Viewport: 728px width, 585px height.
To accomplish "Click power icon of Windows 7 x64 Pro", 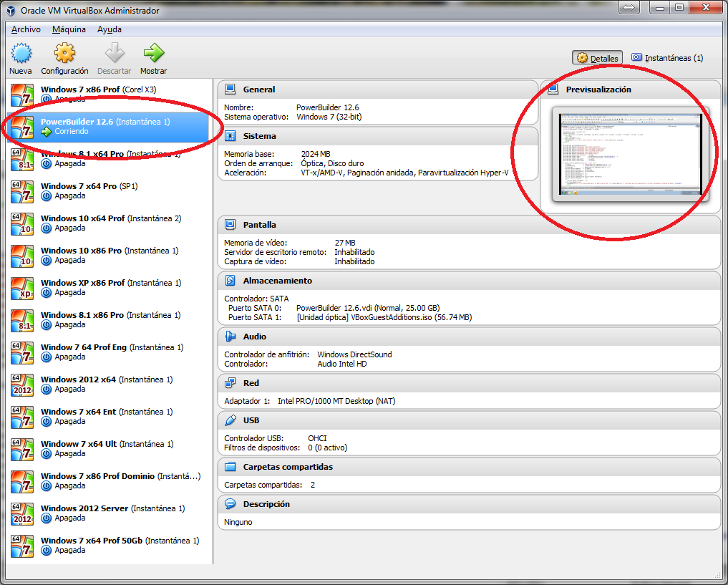I will (46, 196).
